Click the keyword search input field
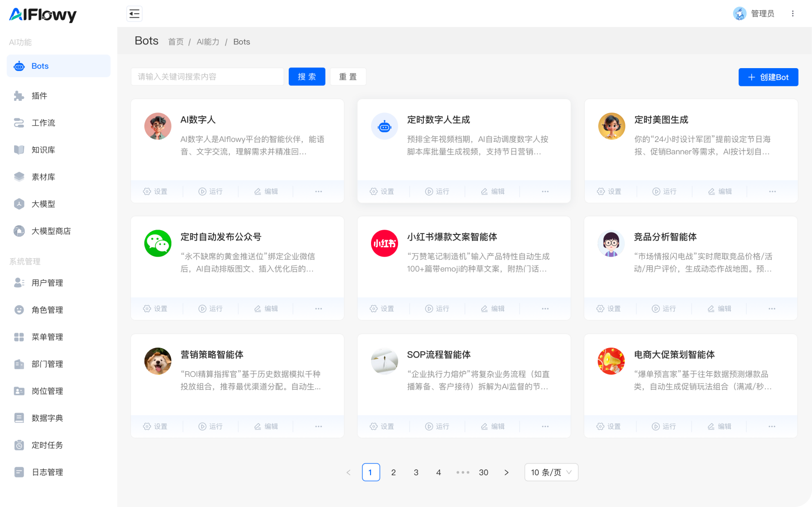This screenshot has width=812, height=507. click(x=207, y=76)
